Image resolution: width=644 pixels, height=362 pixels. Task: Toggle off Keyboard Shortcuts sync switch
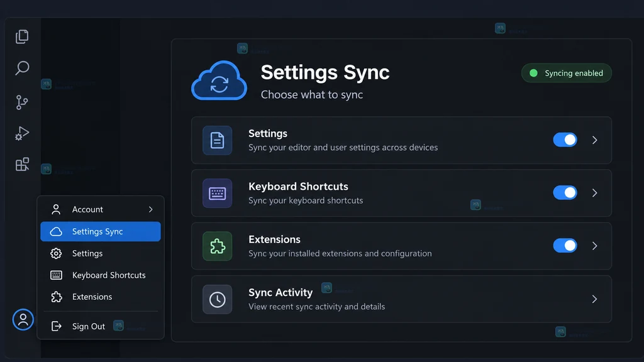[x=565, y=192]
